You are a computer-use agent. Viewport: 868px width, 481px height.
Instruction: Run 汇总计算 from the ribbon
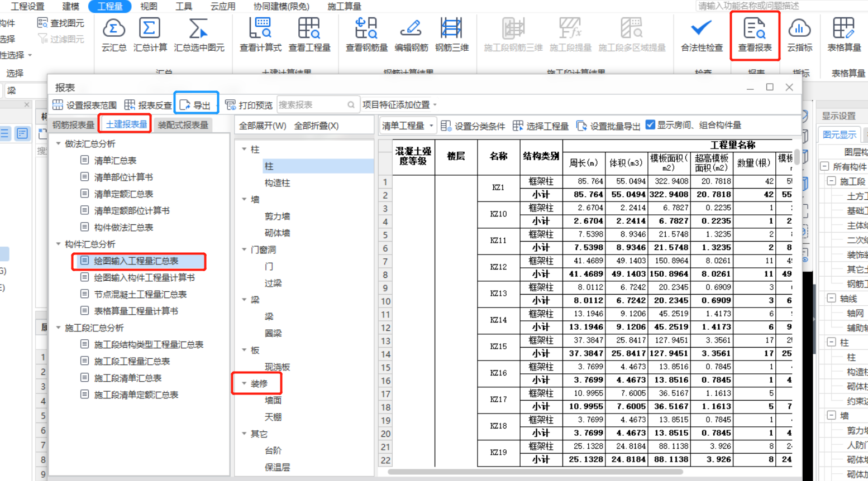150,35
